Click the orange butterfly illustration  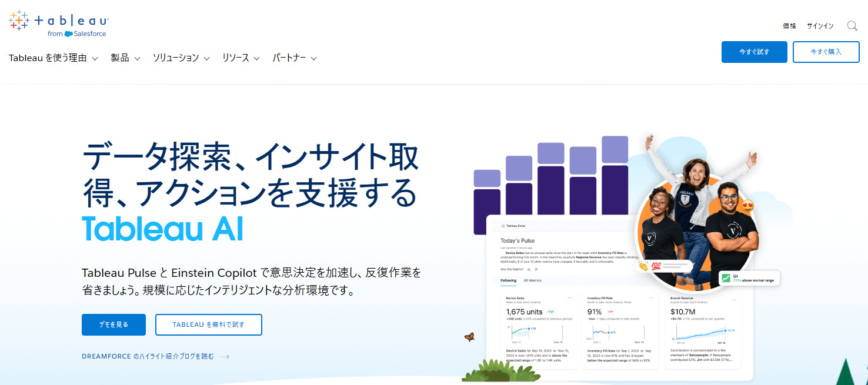point(469,337)
